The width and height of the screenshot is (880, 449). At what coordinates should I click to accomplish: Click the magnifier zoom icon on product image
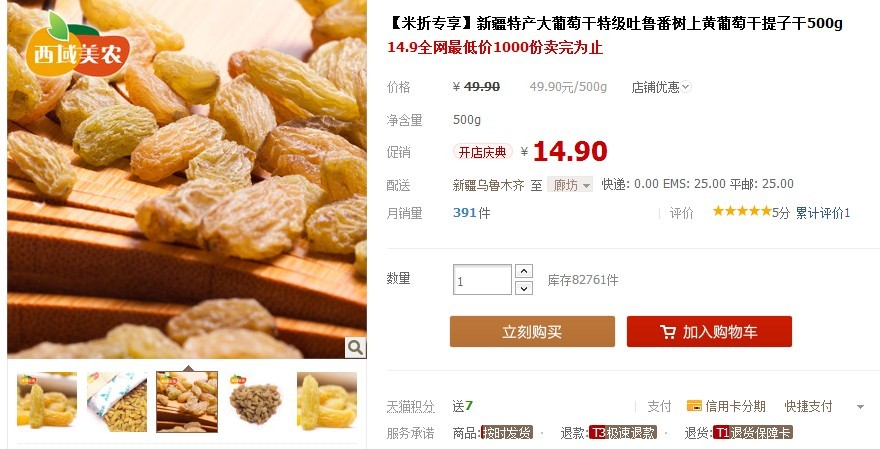pos(355,347)
